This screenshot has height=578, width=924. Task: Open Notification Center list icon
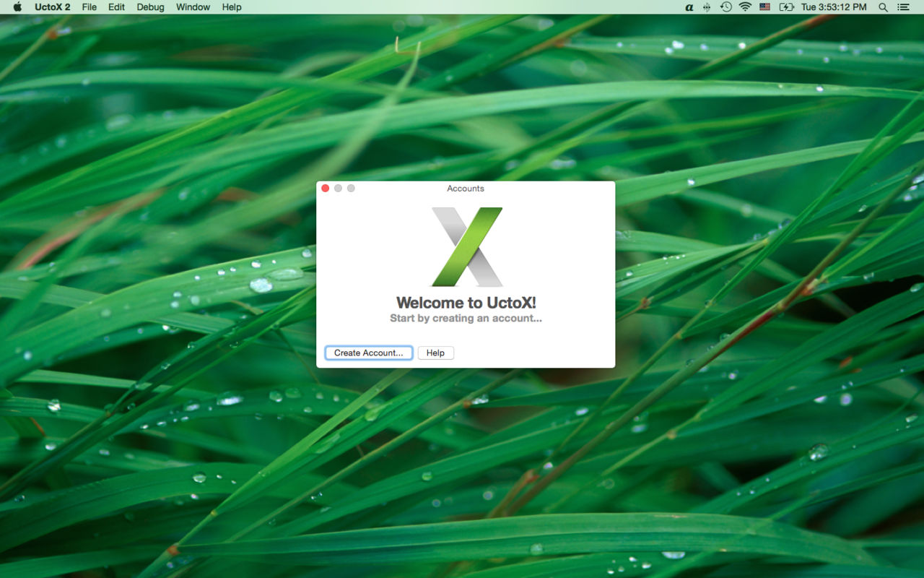coord(903,7)
